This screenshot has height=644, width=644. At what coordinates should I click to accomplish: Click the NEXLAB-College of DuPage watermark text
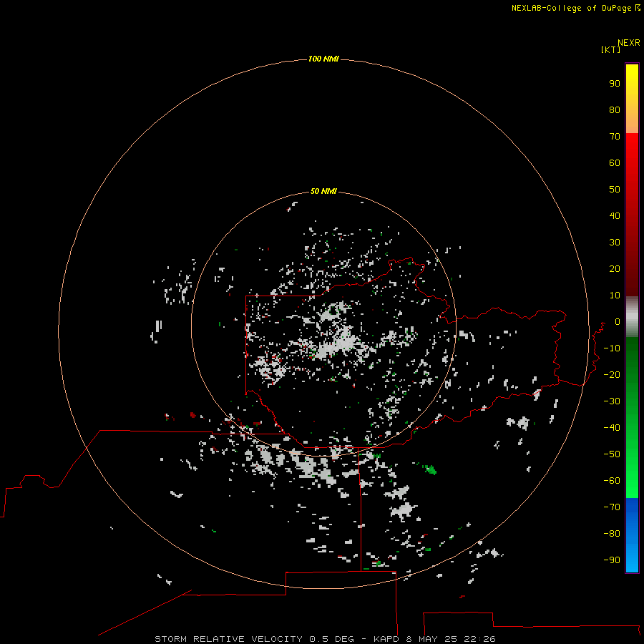575,8
